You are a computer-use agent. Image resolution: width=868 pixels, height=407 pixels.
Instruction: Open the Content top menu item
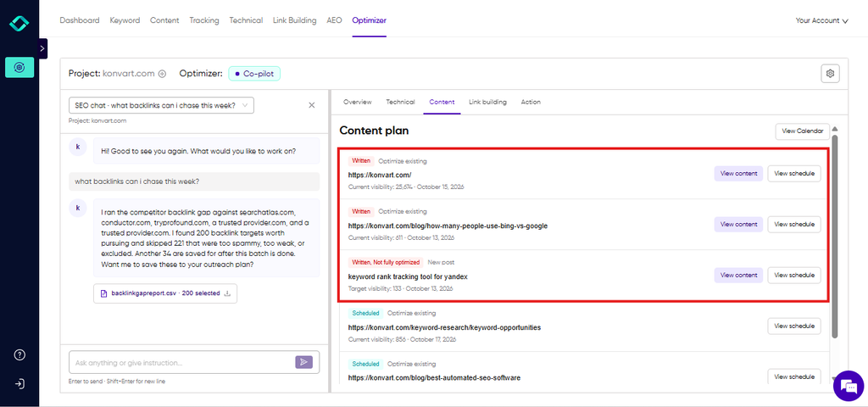[x=164, y=20]
